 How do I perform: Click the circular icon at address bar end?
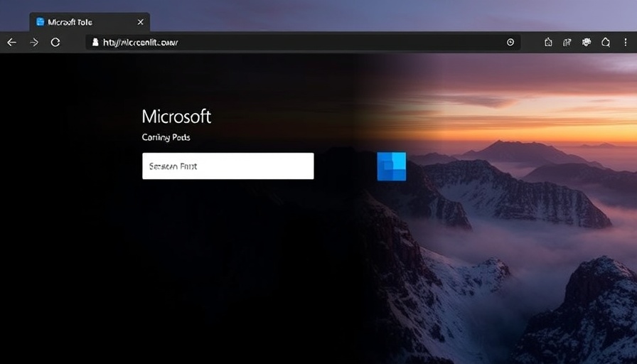pyautogui.click(x=510, y=42)
